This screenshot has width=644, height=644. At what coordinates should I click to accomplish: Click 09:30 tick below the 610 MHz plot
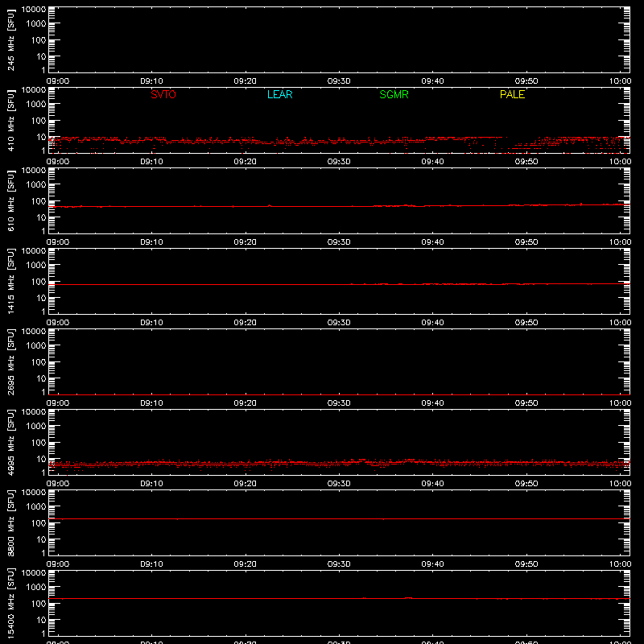(339, 242)
